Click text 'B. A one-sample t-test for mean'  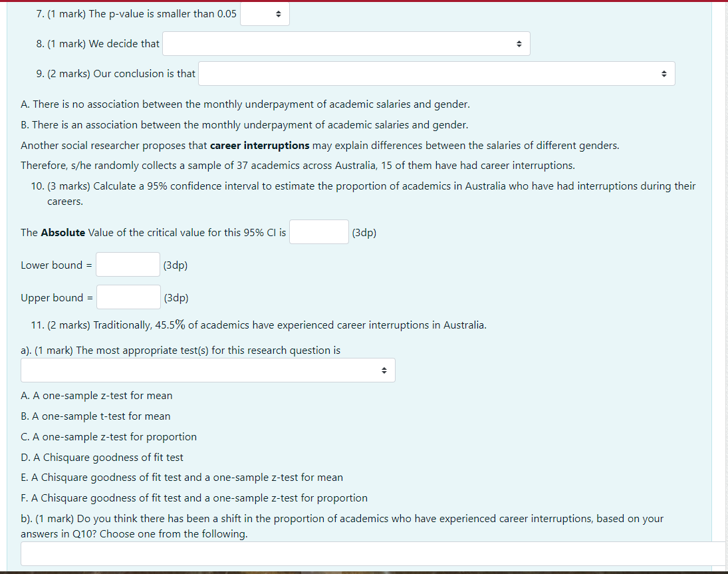[96, 416]
